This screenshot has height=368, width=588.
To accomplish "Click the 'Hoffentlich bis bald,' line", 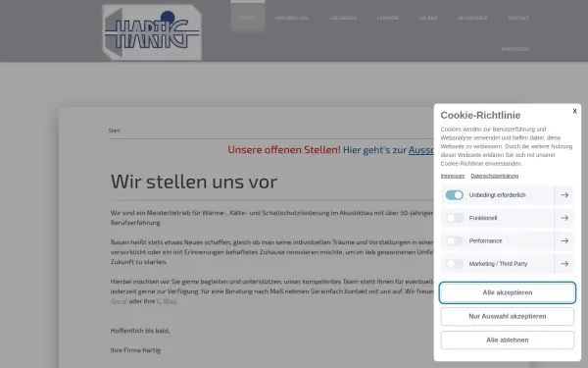I will [140, 331].
